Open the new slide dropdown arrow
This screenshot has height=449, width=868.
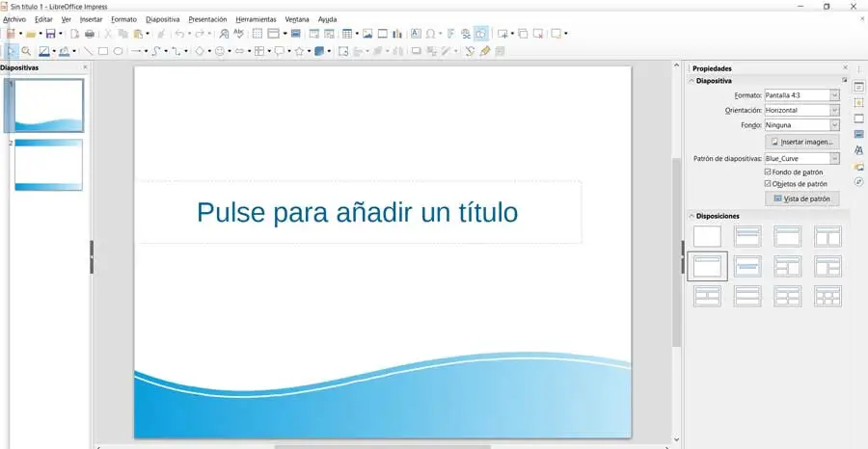(512, 34)
